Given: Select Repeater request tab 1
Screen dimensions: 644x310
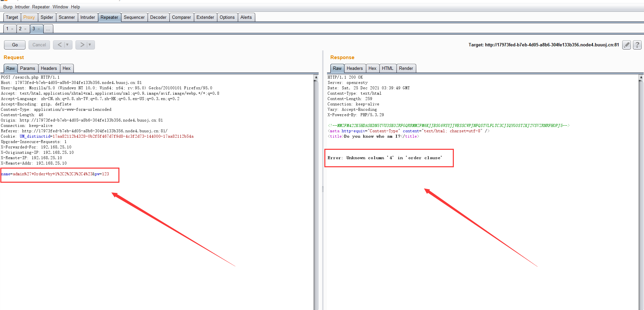Looking at the screenshot, I should tap(7, 29).
